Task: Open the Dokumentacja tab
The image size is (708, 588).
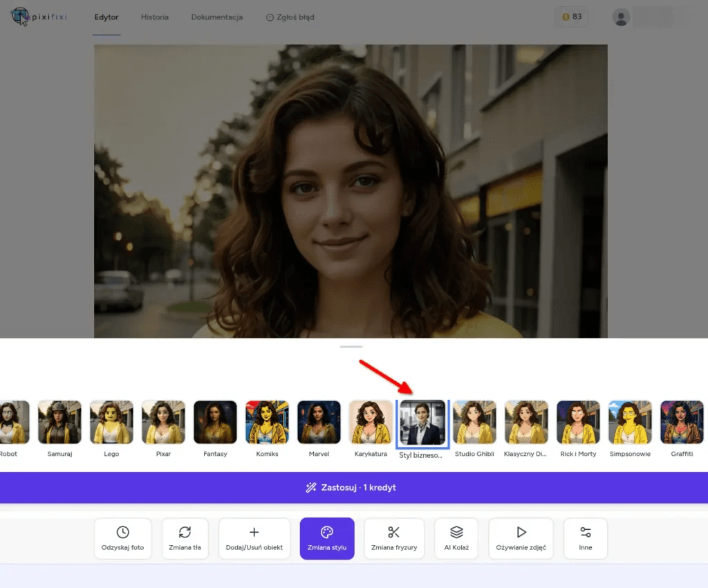Action: [x=216, y=17]
